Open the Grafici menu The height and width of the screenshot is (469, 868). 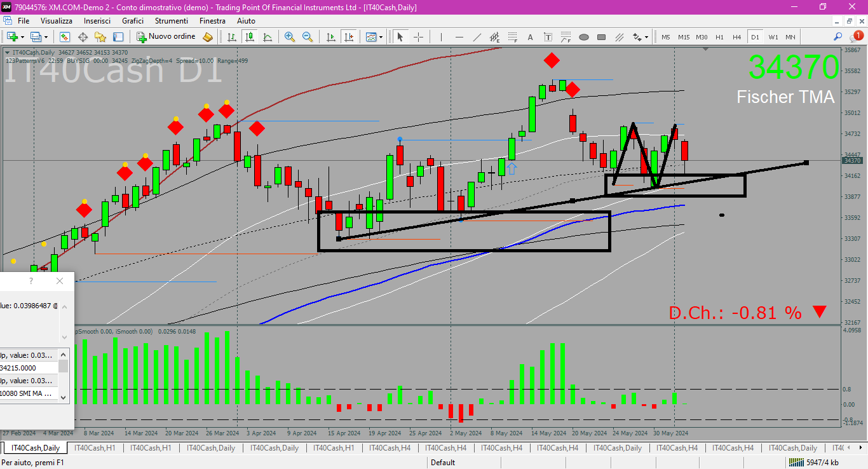[x=133, y=21]
